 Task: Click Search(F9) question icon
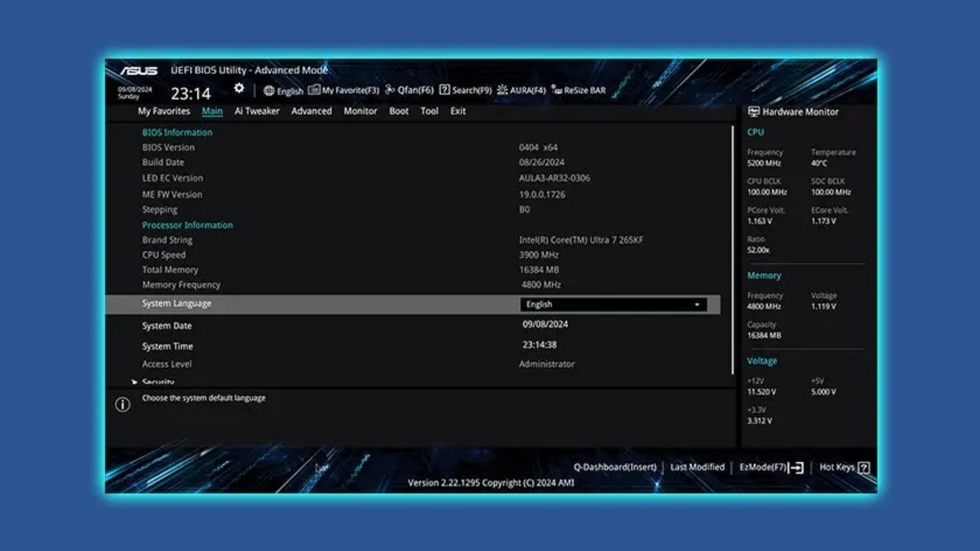coord(445,90)
